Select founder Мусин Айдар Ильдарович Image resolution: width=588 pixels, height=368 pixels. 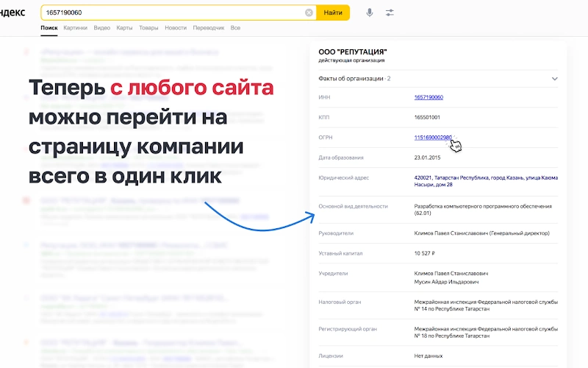pos(446,282)
